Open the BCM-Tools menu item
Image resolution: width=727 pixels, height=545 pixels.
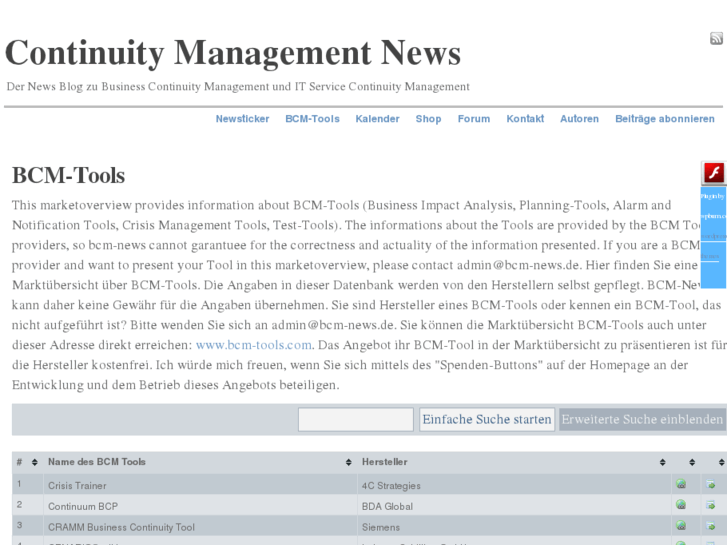(x=312, y=119)
